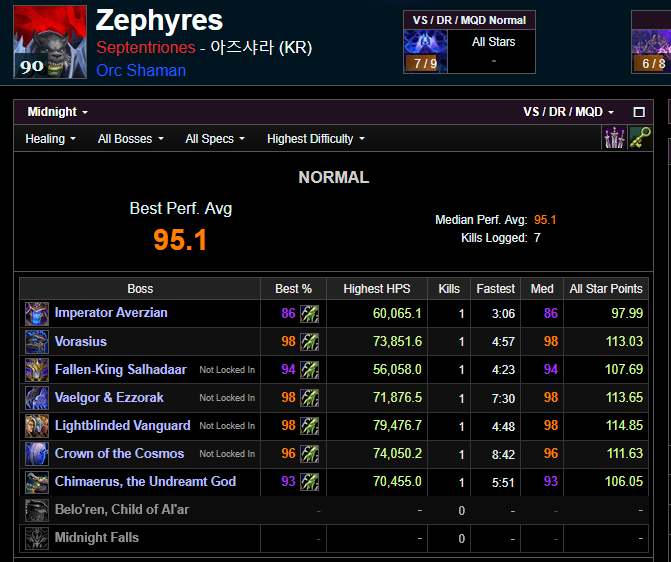The image size is (671, 562).
Task: Open the All Specs dropdown menu
Action: point(215,139)
